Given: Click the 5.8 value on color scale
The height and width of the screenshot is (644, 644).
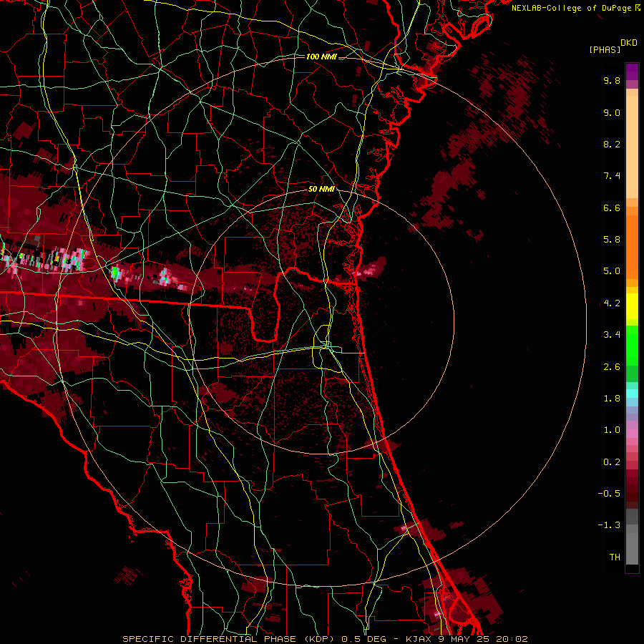Looking at the screenshot, I should (x=612, y=240).
